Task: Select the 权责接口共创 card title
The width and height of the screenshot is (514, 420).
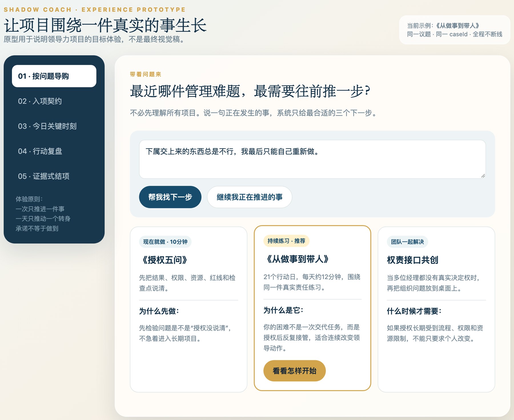Action: (x=413, y=260)
